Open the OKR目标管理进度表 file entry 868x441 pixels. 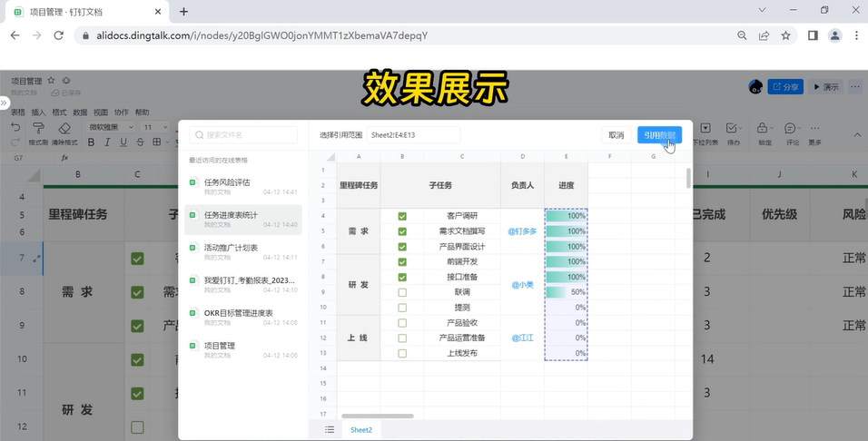coord(239,313)
